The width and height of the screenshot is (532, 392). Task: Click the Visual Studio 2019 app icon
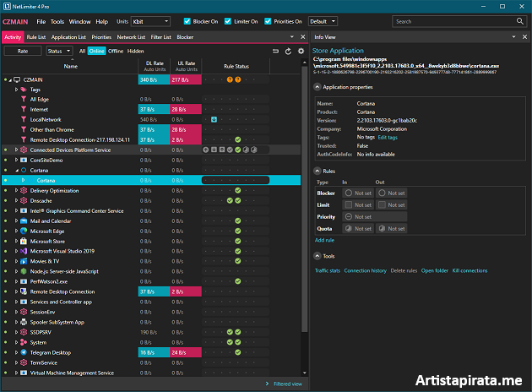24,251
